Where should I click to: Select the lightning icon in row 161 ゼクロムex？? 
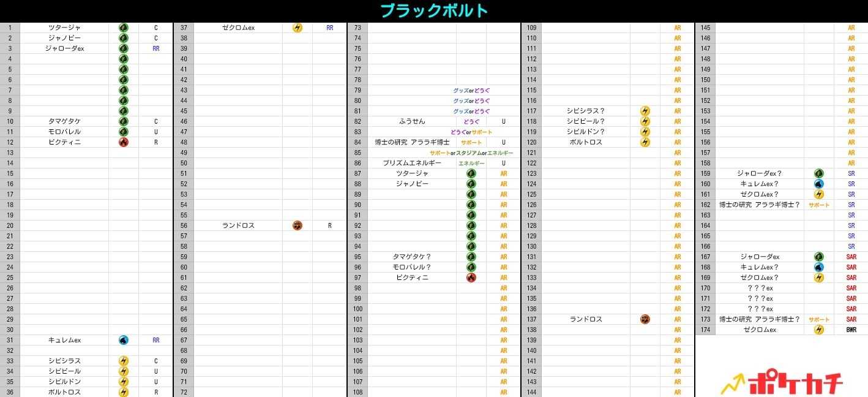[819, 194]
